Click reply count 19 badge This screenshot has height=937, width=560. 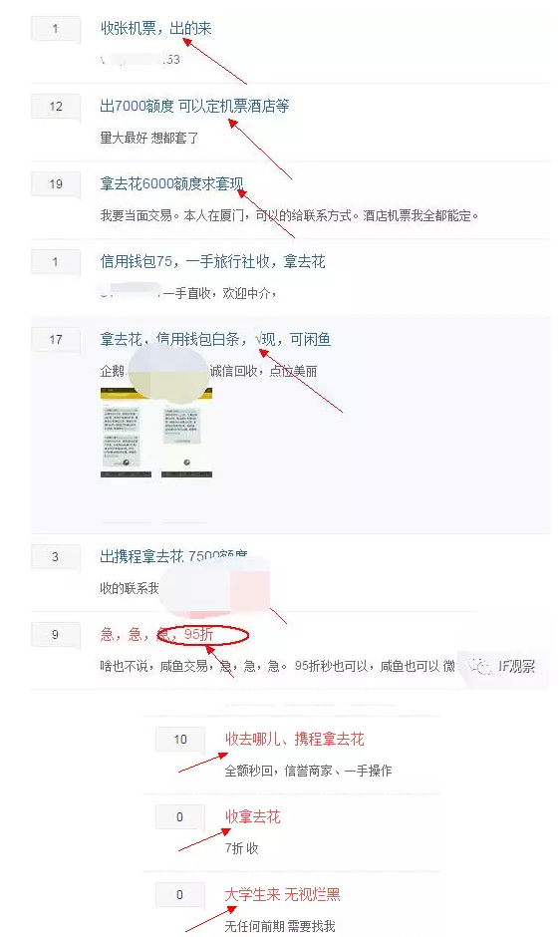pos(56,184)
